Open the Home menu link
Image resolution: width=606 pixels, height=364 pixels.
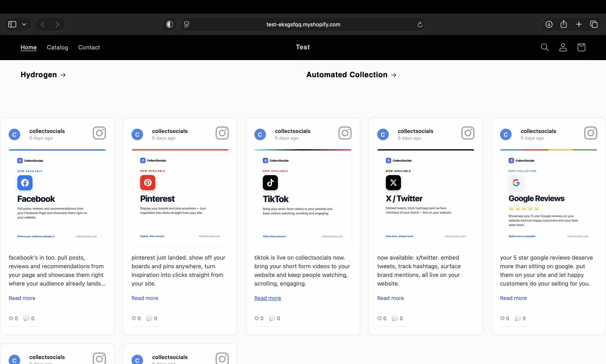click(28, 47)
